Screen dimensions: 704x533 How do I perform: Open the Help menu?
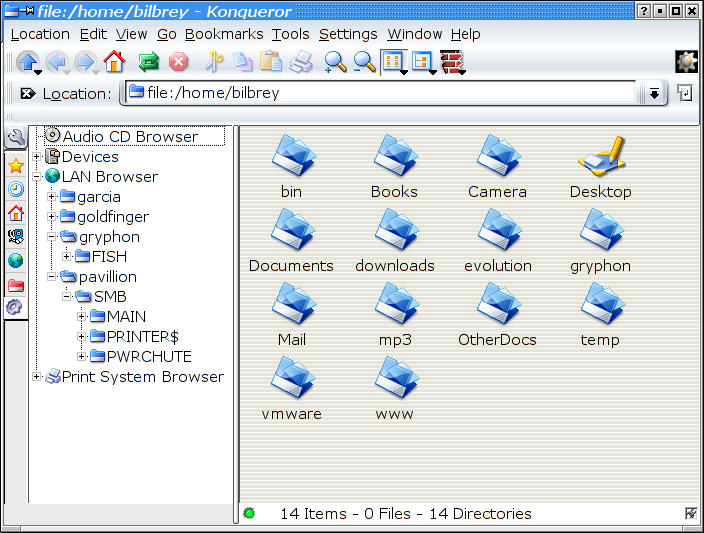pyautogui.click(x=466, y=34)
